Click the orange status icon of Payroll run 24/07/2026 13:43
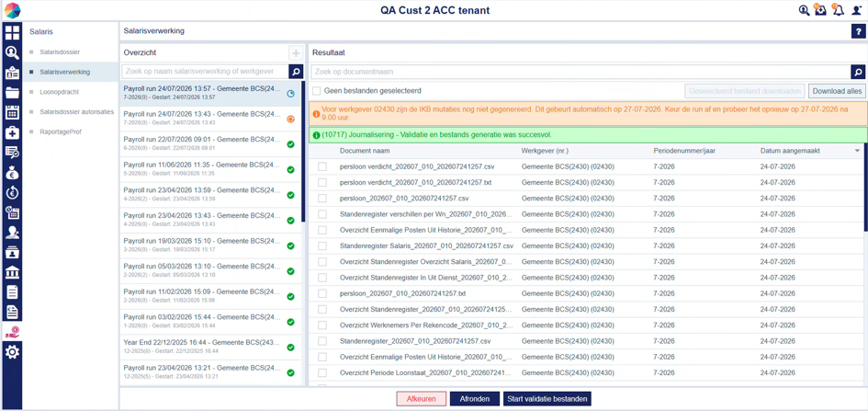 point(290,120)
